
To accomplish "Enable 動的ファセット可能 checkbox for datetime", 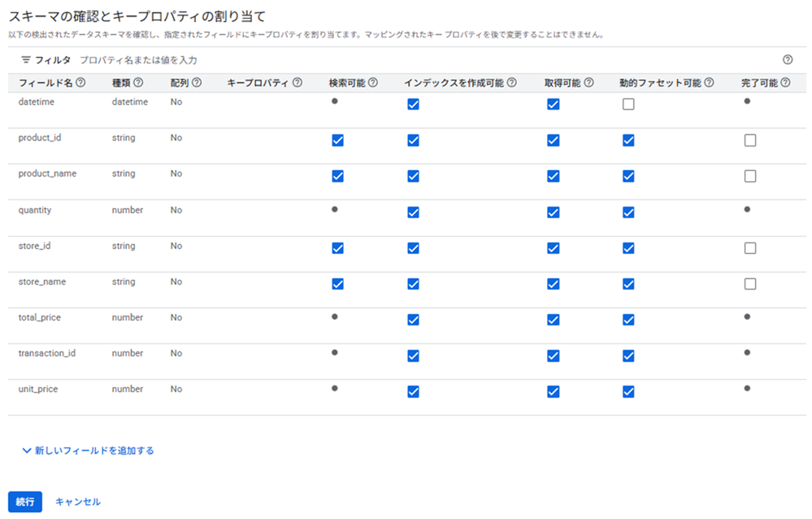I will tap(628, 104).
